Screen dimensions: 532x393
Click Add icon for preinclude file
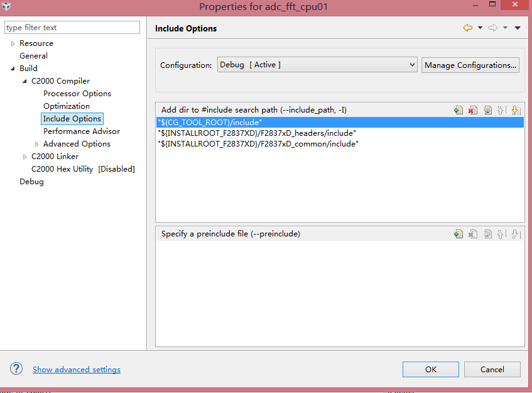click(459, 234)
